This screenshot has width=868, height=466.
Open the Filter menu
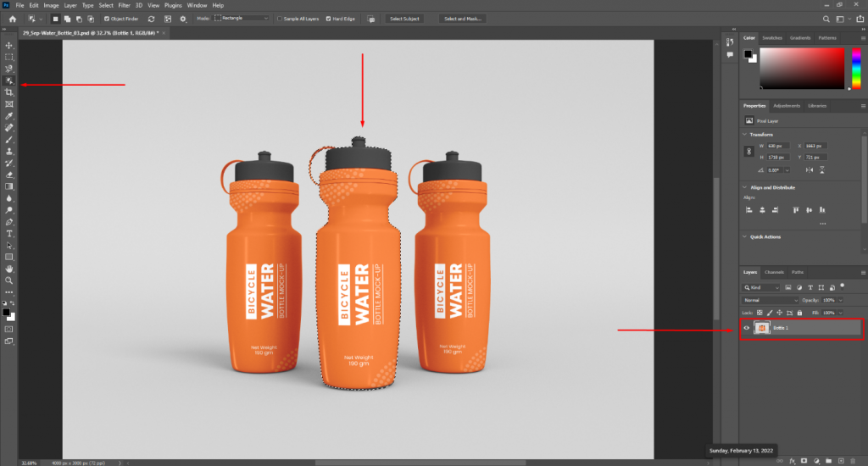pyautogui.click(x=124, y=5)
